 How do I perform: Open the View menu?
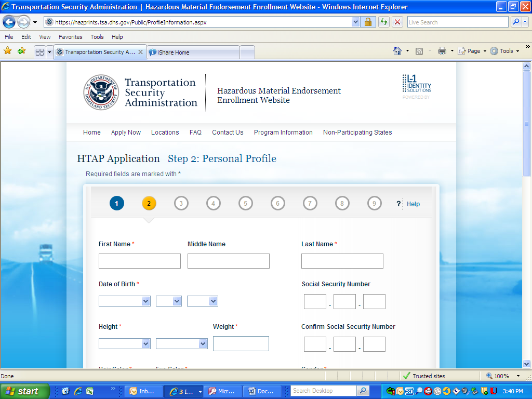[x=45, y=37]
